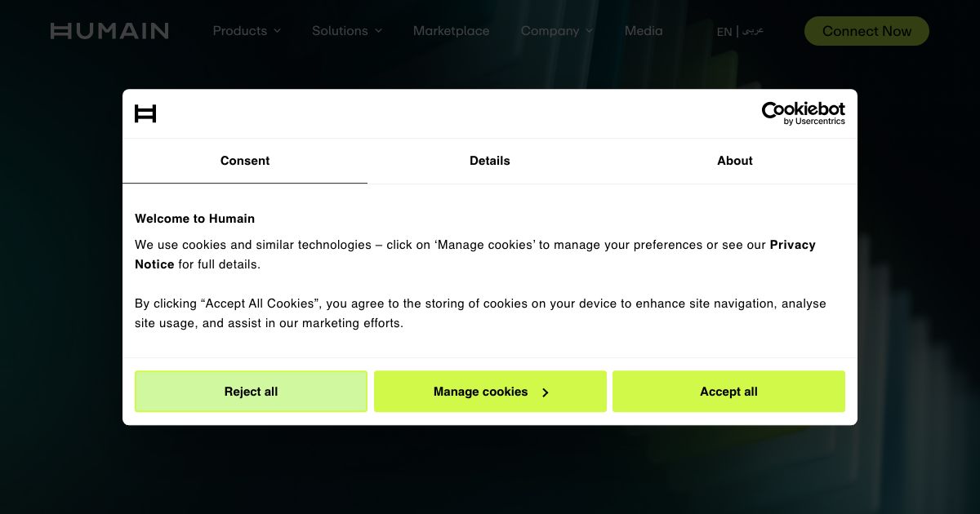Switch to the Details tab
Screen dimensions: 980x514
[x=490, y=161]
